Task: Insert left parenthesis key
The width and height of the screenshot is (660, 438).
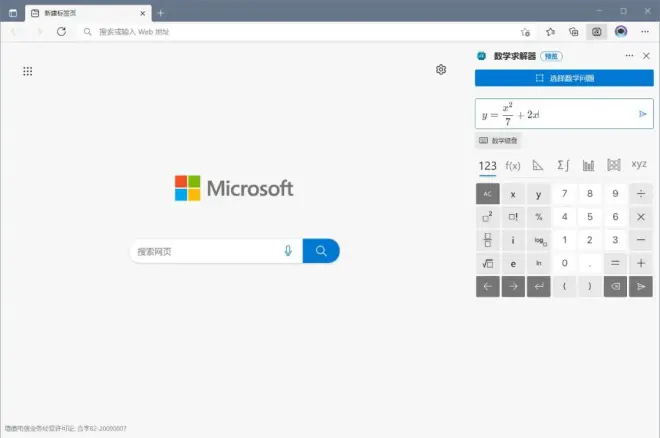Action: point(564,287)
